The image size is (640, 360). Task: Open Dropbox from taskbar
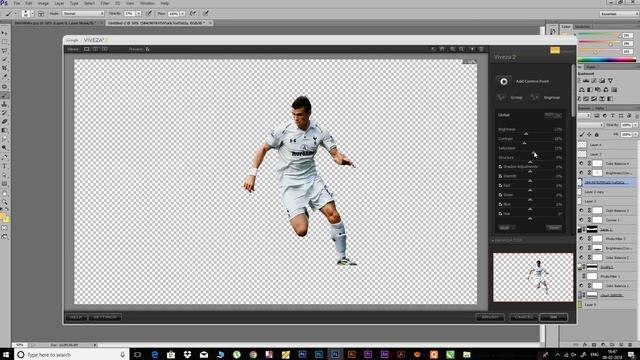pos(187,354)
